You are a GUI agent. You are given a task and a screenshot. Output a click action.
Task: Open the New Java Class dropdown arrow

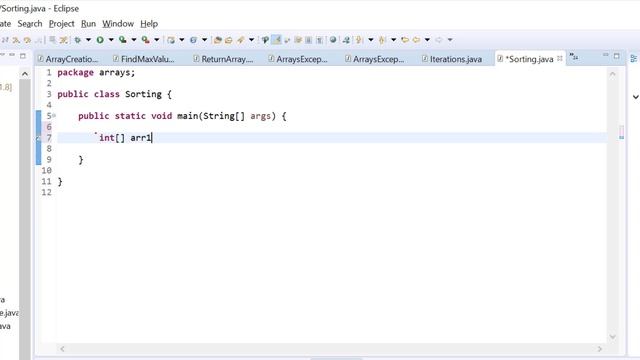[204, 40]
